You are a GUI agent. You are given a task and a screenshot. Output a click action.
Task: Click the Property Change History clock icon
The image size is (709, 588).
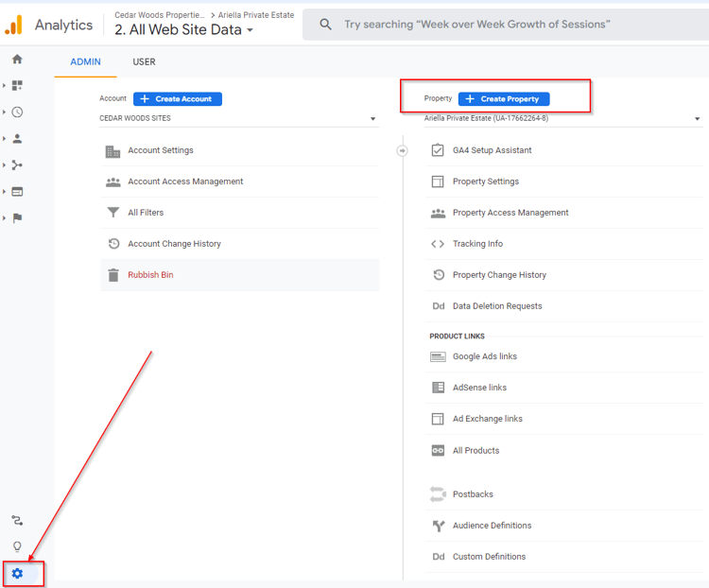(x=439, y=275)
